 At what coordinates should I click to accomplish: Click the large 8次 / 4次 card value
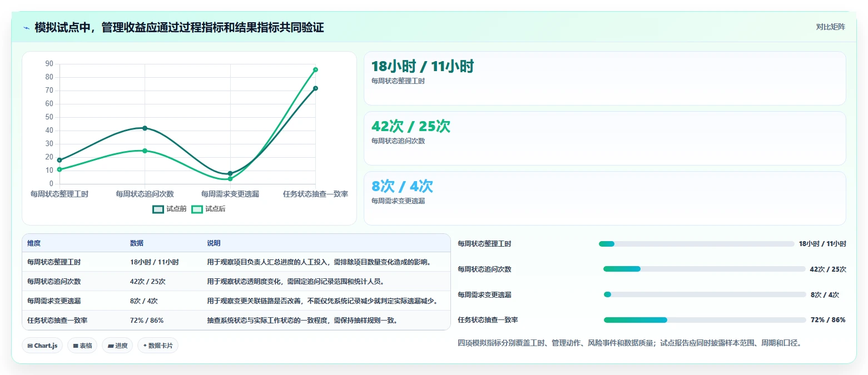tap(402, 186)
